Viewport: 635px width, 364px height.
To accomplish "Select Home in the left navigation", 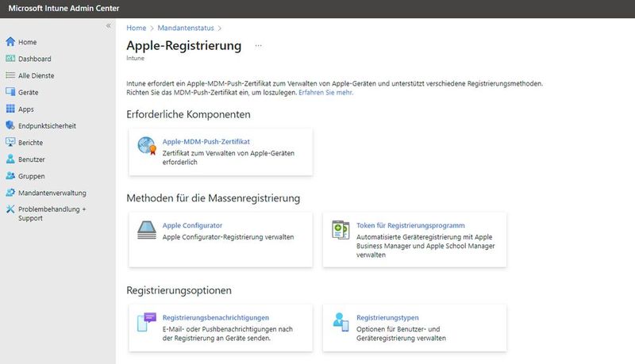I will [27, 42].
